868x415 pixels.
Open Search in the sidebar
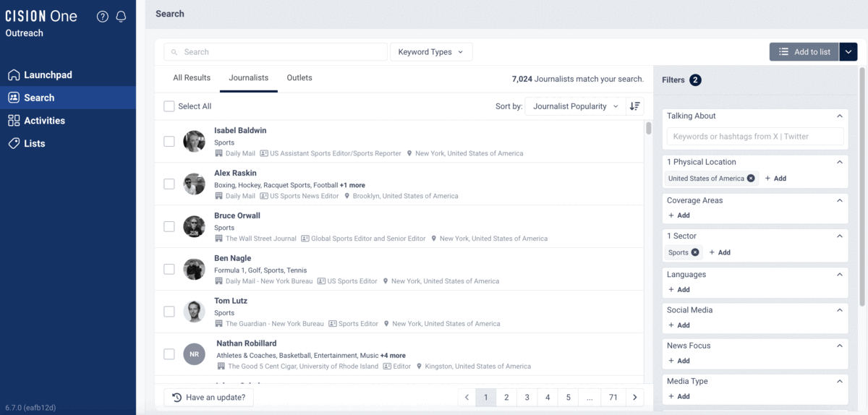click(x=68, y=98)
